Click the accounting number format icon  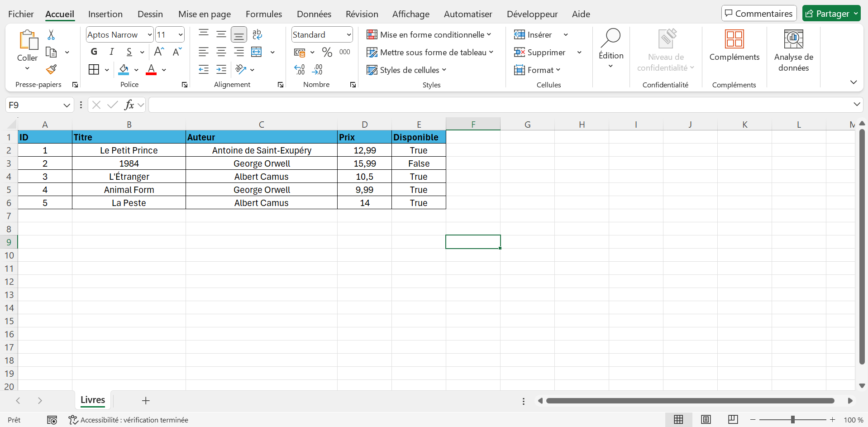coord(300,53)
